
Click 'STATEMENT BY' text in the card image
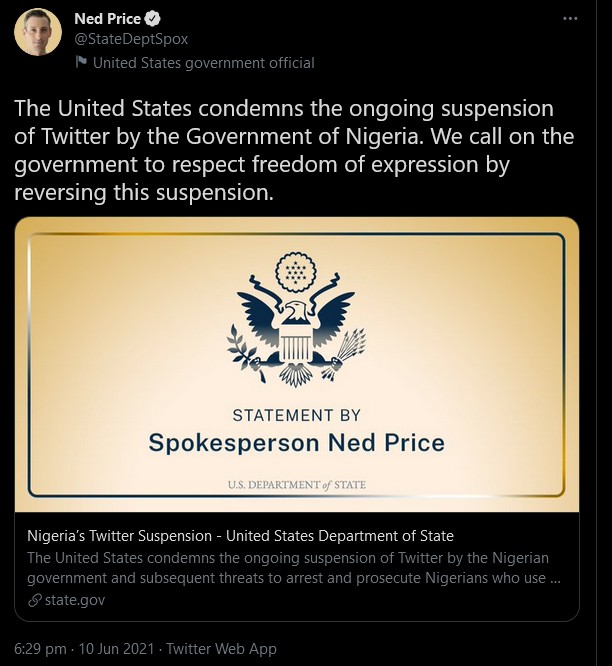297,414
